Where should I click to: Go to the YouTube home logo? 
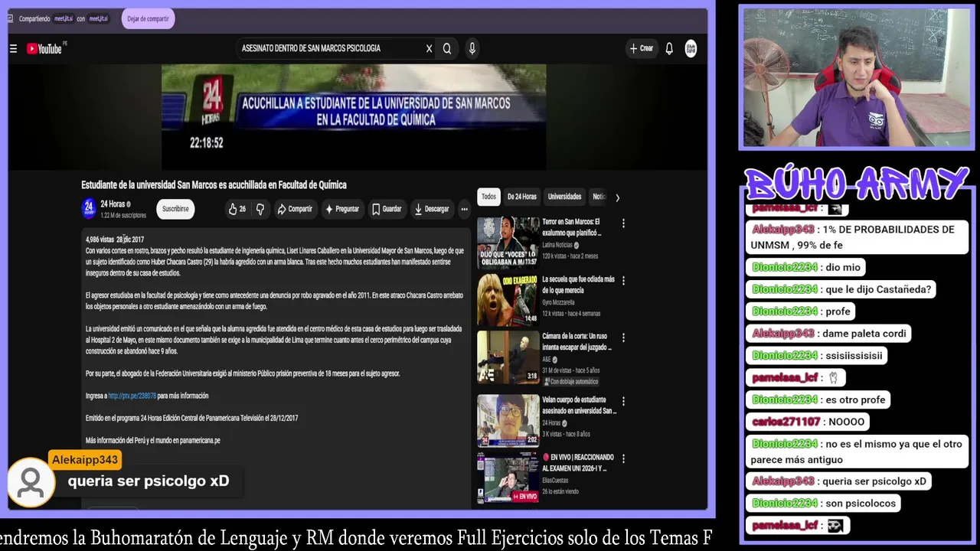click(45, 48)
